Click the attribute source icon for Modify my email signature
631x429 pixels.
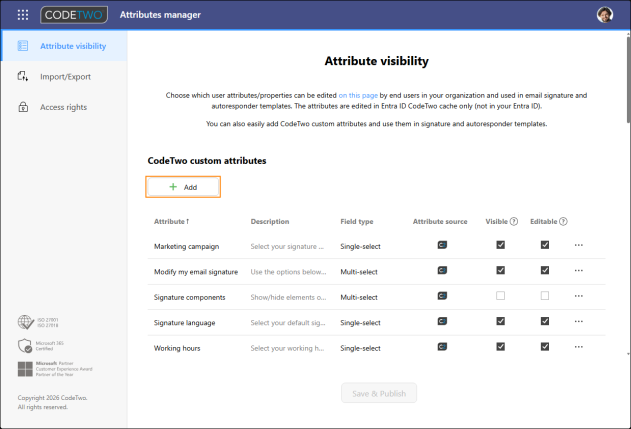pyautogui.click(x=442, y=270)
